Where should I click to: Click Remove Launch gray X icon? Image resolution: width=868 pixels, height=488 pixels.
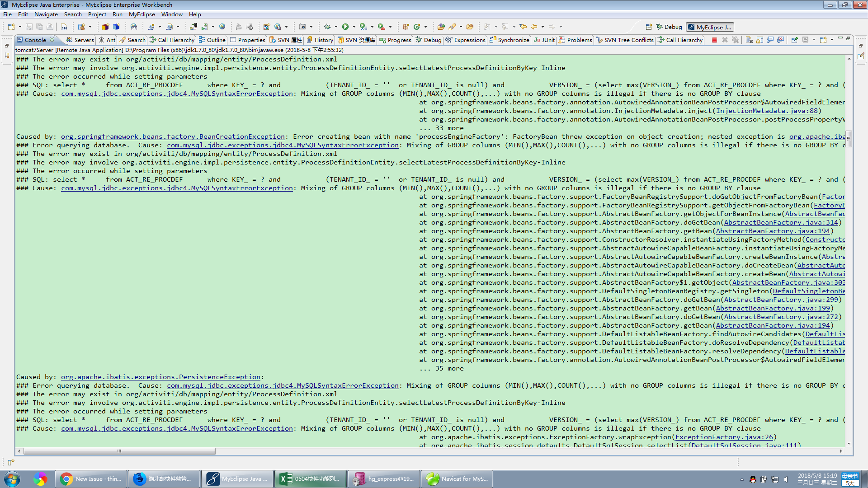pyautogui.click(x=725, y=40)
